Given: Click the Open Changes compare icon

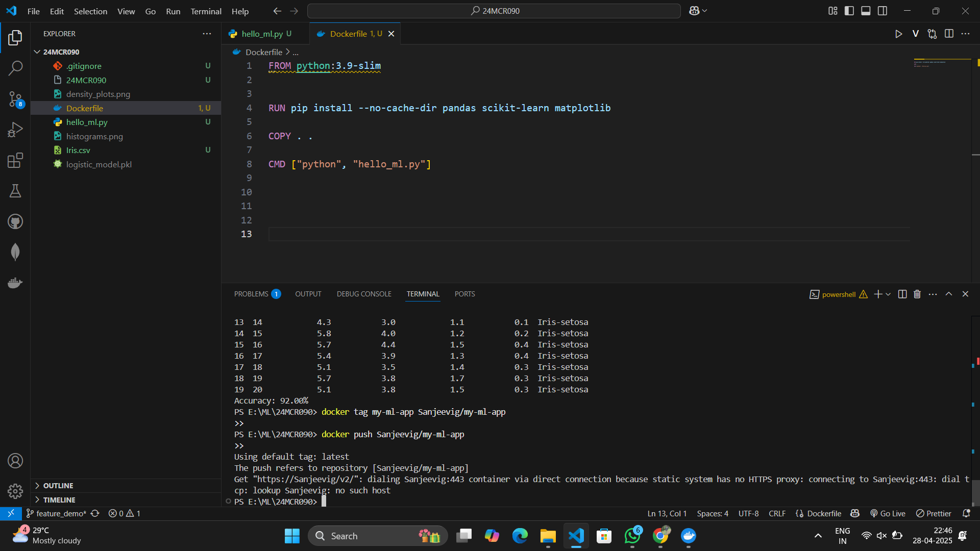Looking at the screenshot, I should (932, 34).
